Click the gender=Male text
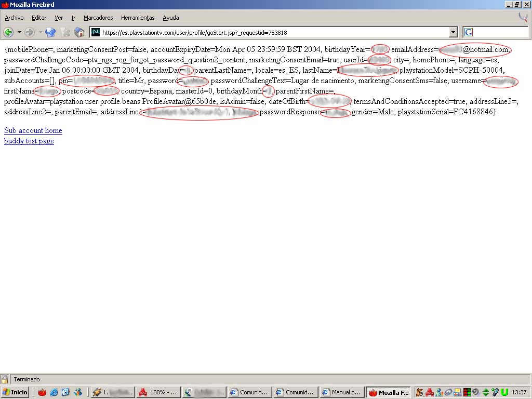The height and width of the screenshot is (399, 532). coord(373,112)
